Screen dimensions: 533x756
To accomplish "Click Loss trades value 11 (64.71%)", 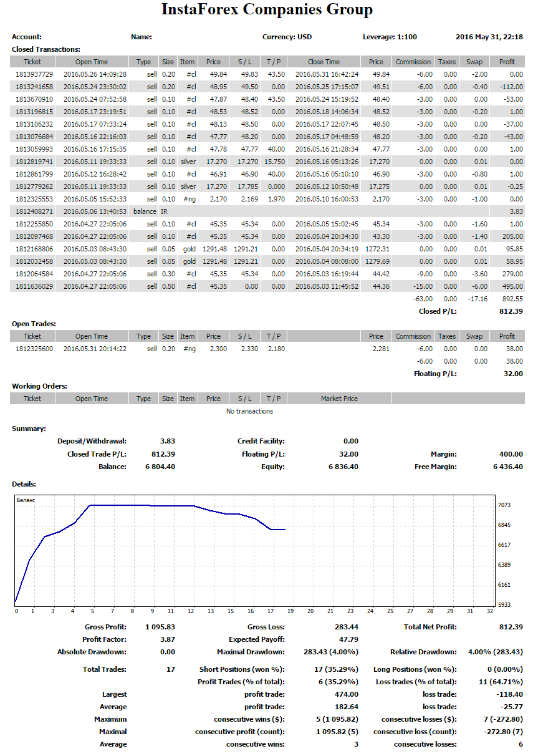I will tap(501, 682).
